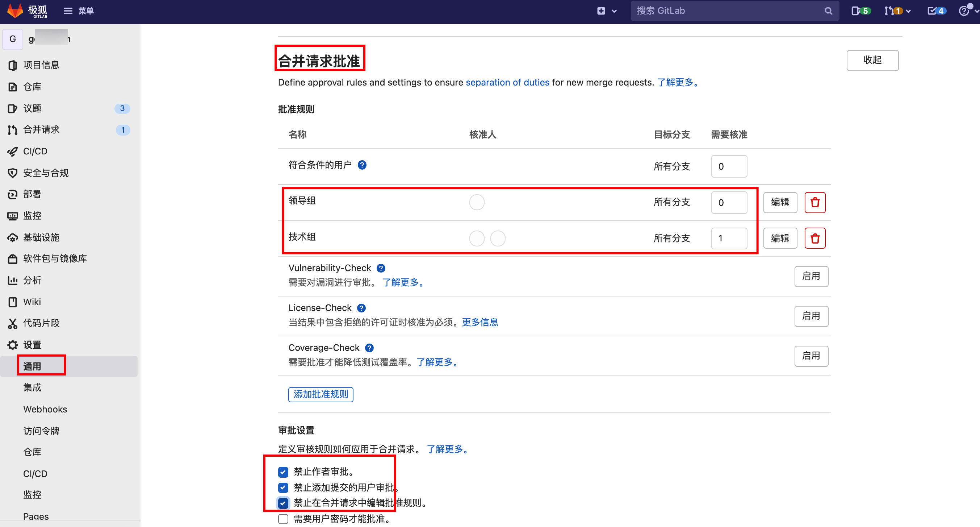Open separation of duties link
Screen dimensions: 980x527
point(507,82)
